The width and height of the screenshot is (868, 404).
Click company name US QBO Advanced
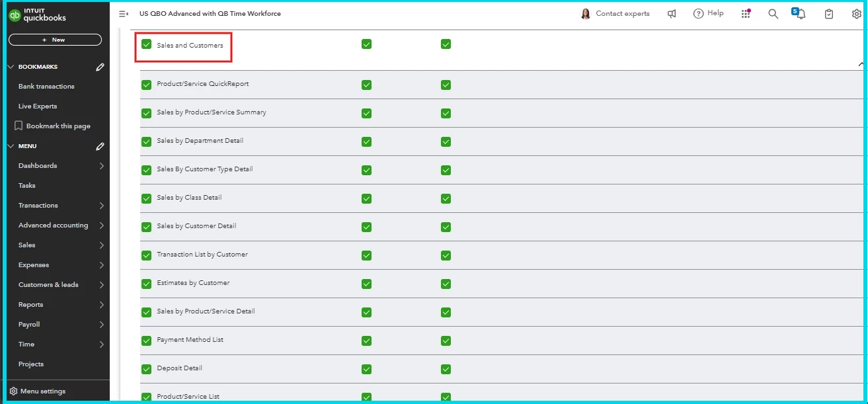pos(210,13)
